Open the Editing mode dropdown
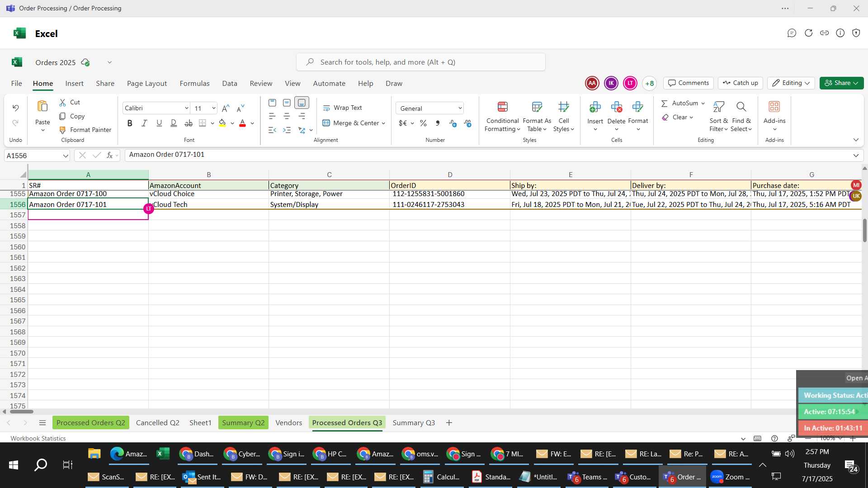This screenshot has width=868, height=488. pos(791,83)
